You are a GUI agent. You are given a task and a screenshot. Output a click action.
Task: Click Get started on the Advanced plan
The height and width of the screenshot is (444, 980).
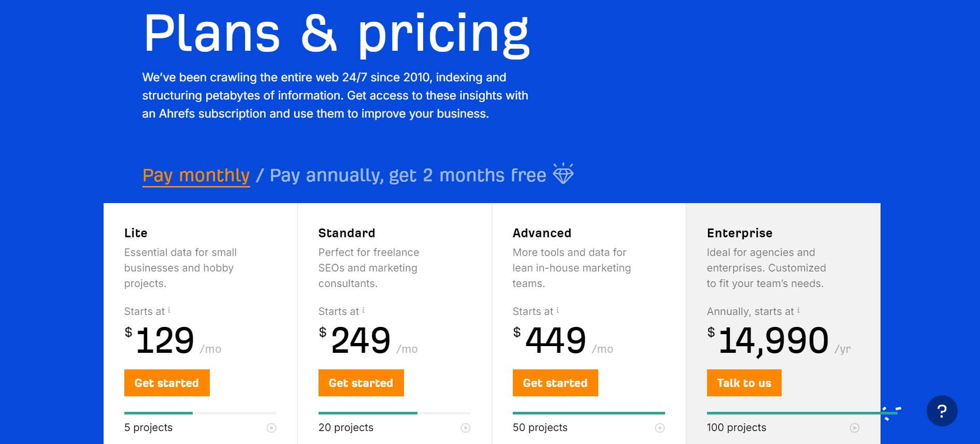(x=555, y=383)
